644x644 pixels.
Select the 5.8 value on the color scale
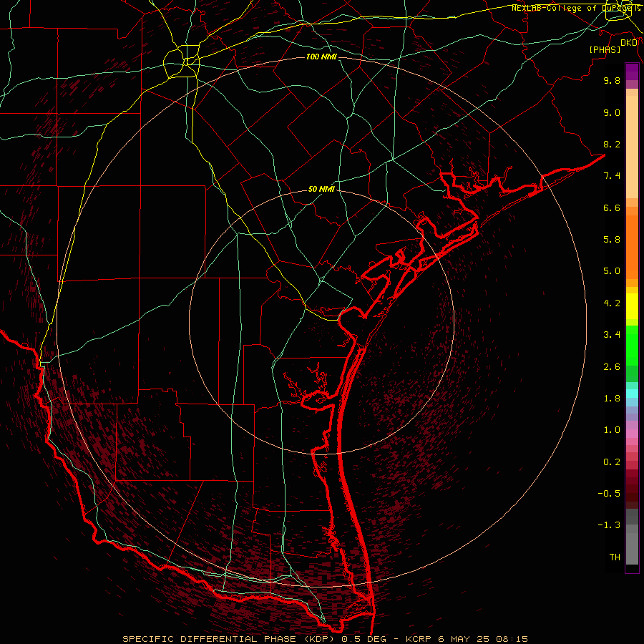[x=612, y=240]
